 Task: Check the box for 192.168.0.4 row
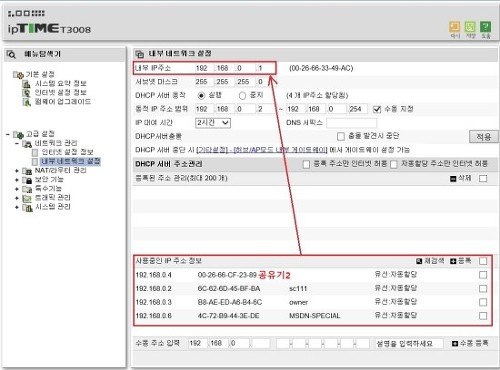coord(483,275)
